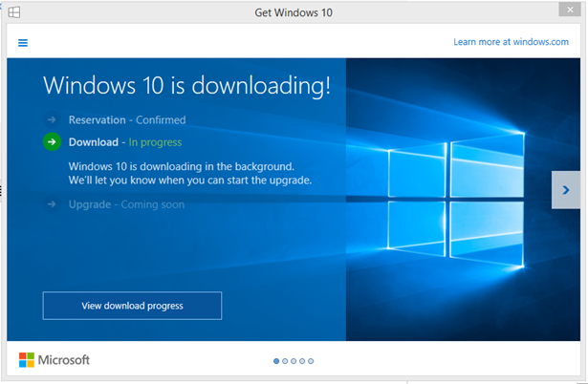This screenshot has width=588, height=384.
Task: Click the Windows 10 hero image
Action: click(463, 200)
